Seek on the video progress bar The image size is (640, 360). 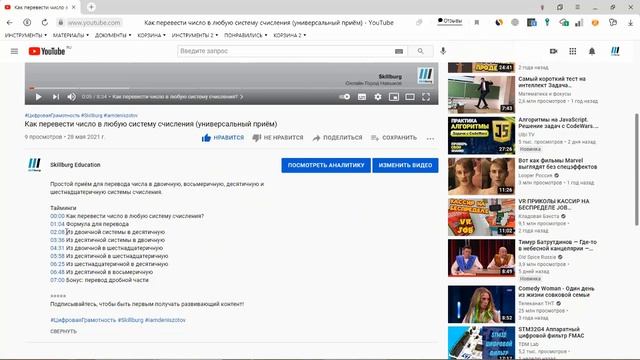(231, 88)
